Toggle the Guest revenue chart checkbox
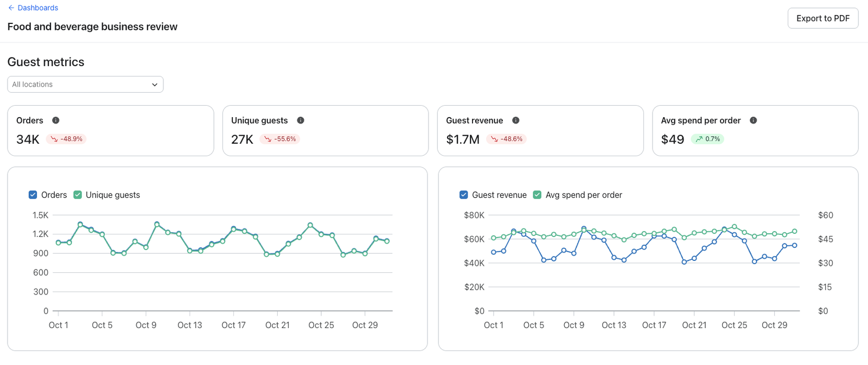Image resolution: width=868 pixels, height=365 pixels. 464,195
